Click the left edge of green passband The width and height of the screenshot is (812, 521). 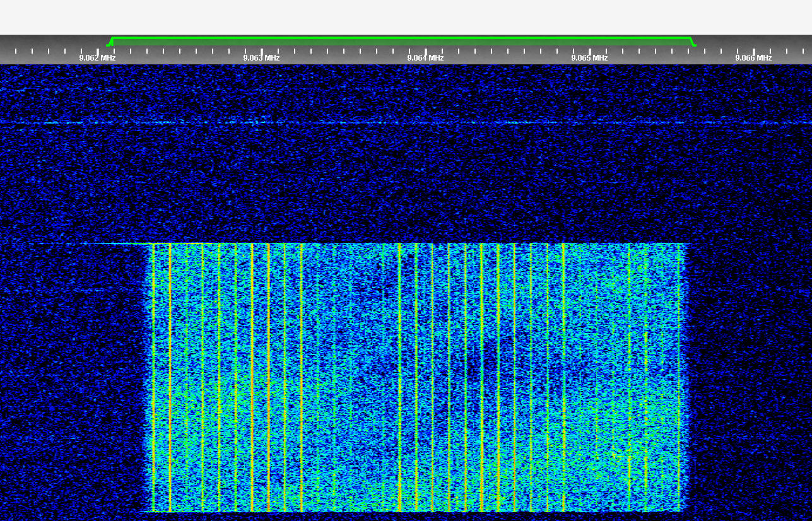[110, 42]
